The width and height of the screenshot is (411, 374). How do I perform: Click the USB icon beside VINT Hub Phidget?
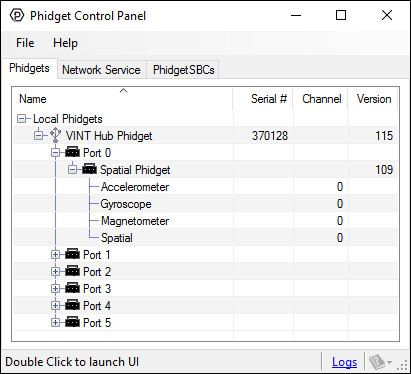pyautogui.click(x=55, y=135)
